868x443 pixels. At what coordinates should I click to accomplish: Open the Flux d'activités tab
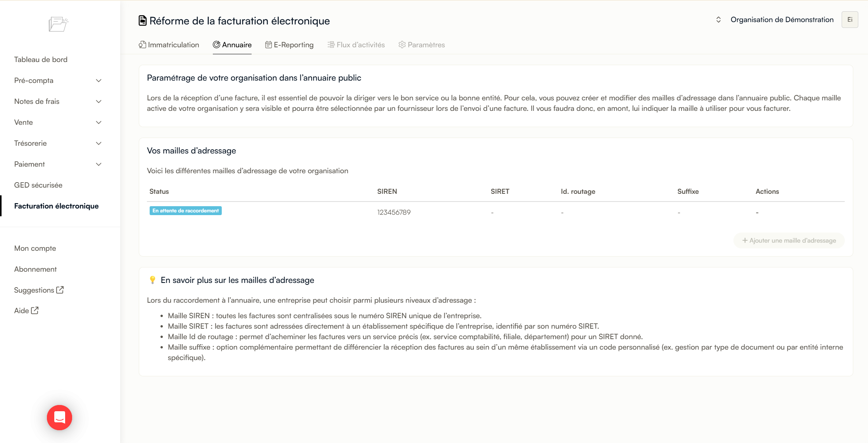tap(356, 45)
